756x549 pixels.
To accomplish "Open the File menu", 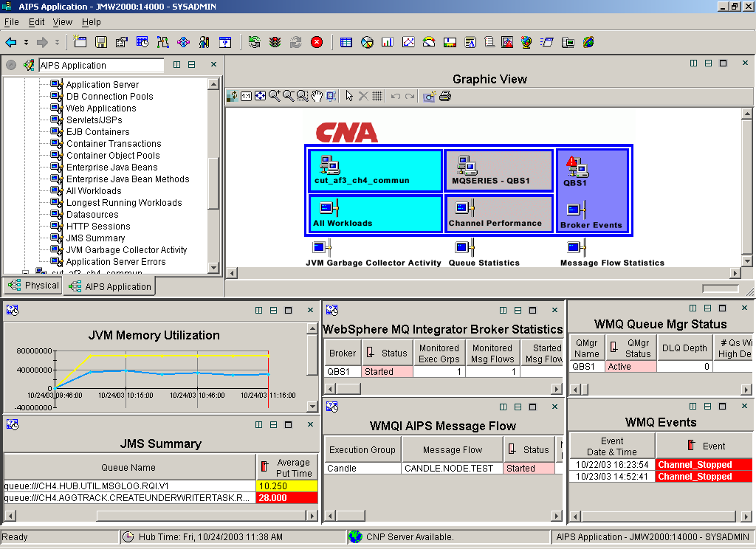I will click(x=12, y=21).
